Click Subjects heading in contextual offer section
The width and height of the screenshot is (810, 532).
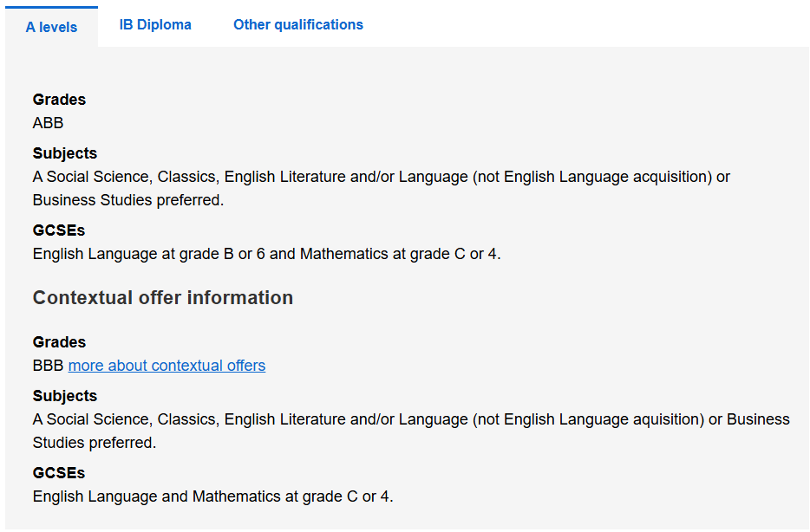[x=65, y=396]
